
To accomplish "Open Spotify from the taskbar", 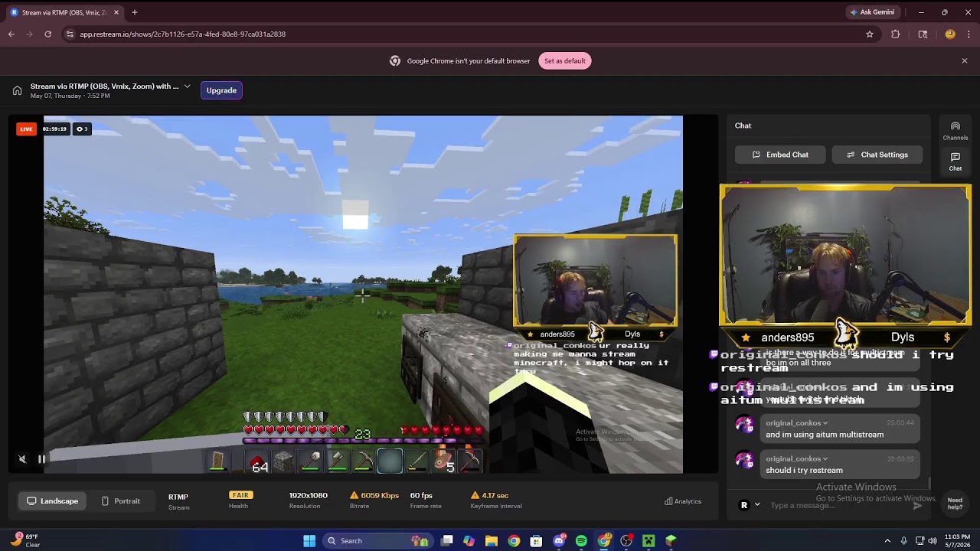I will tap(581, 541).
